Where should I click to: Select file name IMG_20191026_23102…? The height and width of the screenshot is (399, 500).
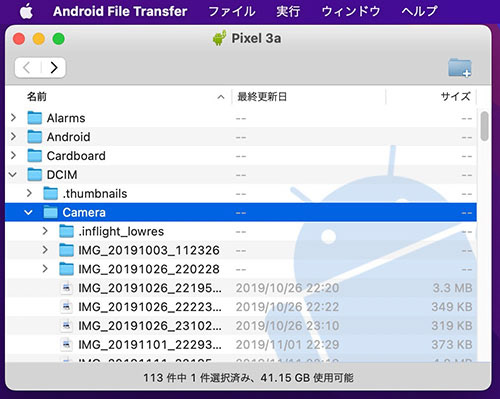[150, 326]
